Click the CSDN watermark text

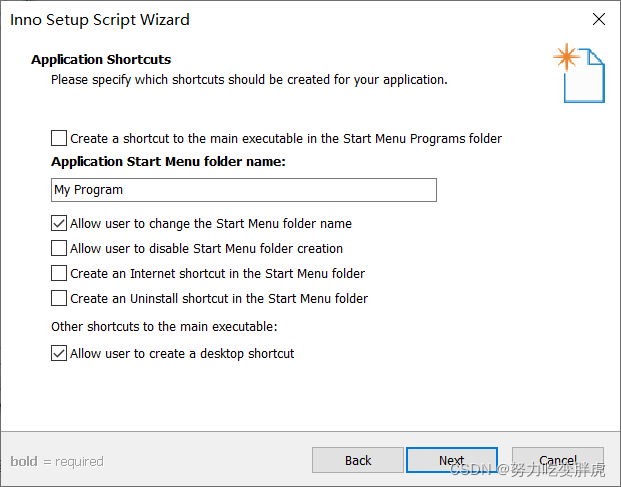point(528,470)
